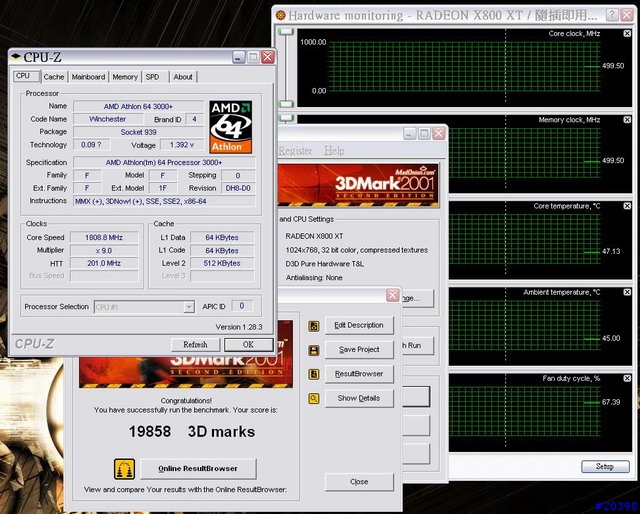
Task: Switch to the Memory tab
Action: click(x=125, y=77)
